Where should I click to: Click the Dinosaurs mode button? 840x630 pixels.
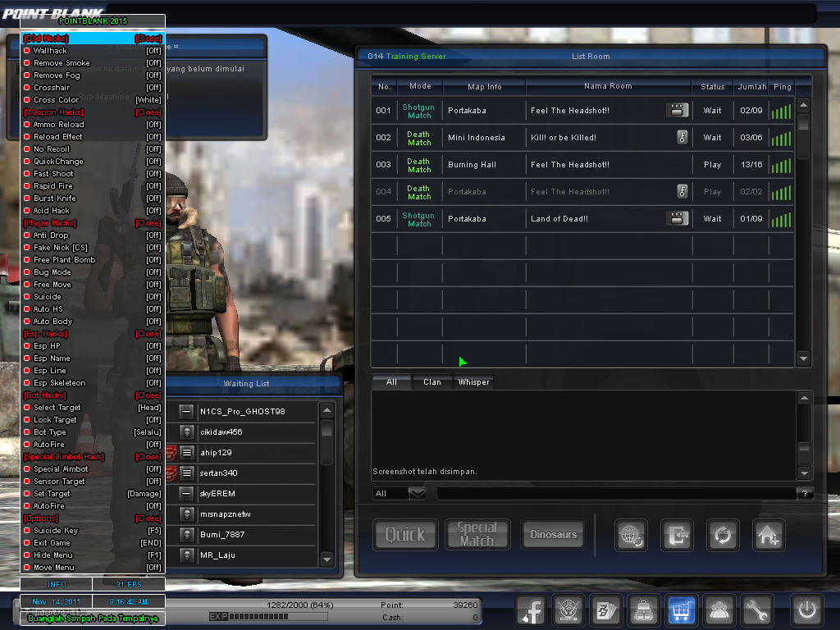pos(554,535)
